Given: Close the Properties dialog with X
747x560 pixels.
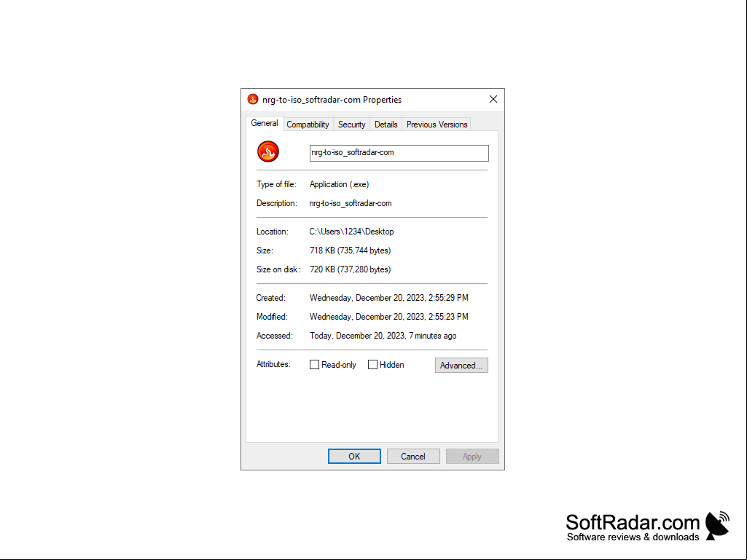Looking at the screenshot, I should (x=493, y=99).
